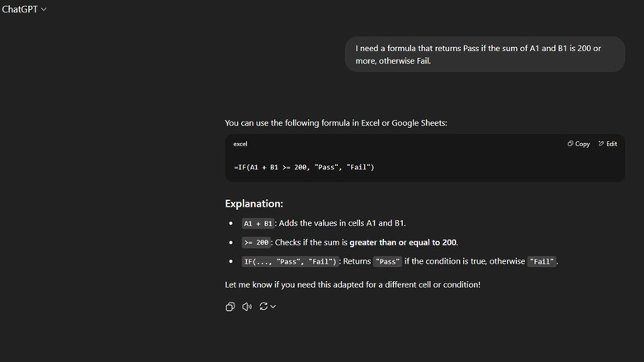Click Edit in the excel code block
Image resolution: width=644 pixels, height=362 pixels.
pyautogui.click(x=608, y=144)
